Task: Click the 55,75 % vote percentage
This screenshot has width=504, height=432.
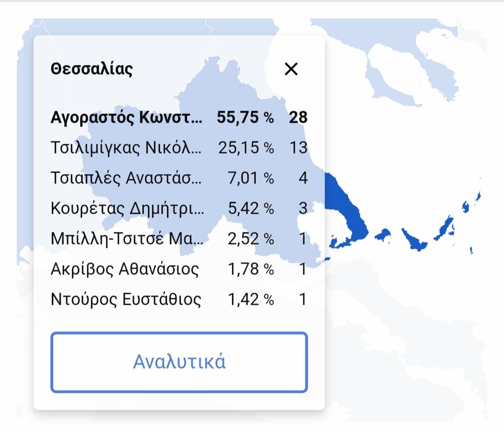Action: (x=245, y=117)
